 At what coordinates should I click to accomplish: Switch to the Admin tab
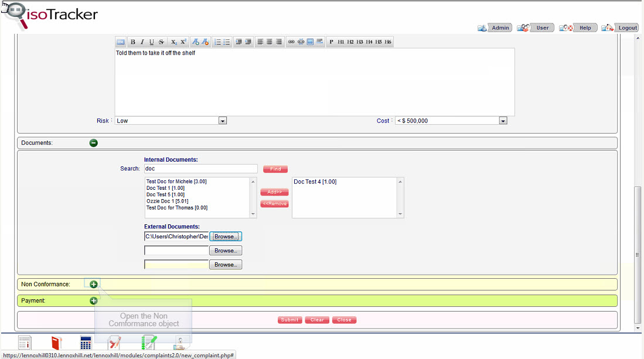pos(500,27)
